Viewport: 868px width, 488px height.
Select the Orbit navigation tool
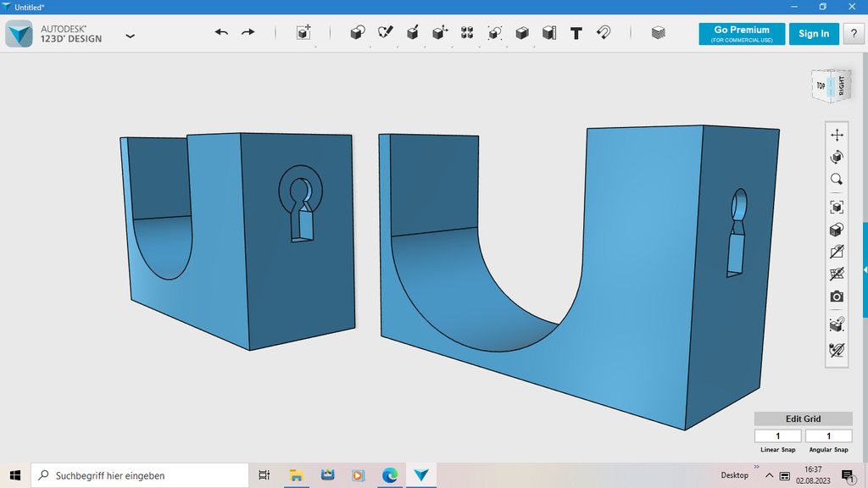point(837,157)
